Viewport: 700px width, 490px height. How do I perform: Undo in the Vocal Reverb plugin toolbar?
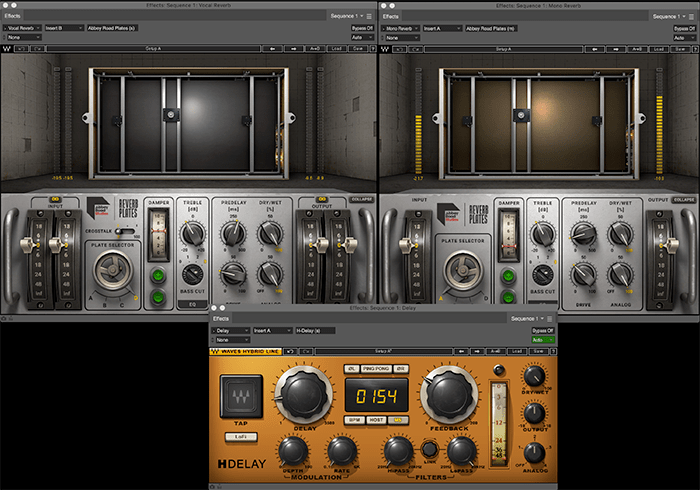tap(21, 49)
